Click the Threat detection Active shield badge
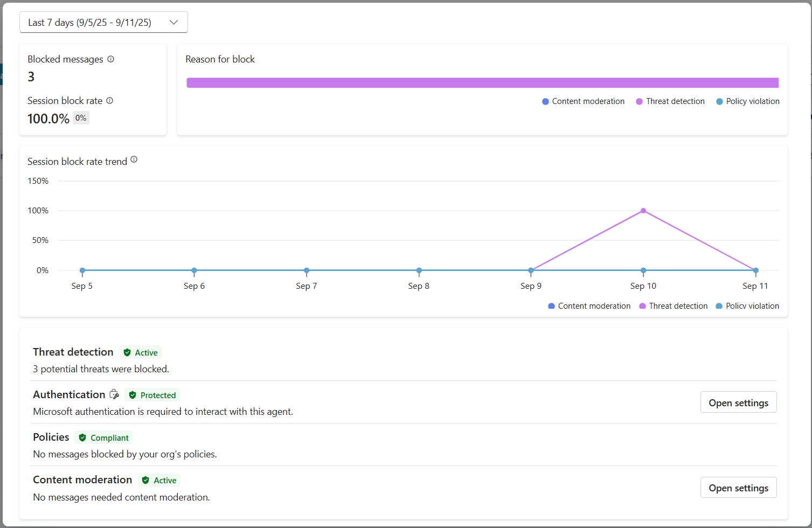Image resolution: width=812 pixels, height=528 pixels. pos(141,352)
